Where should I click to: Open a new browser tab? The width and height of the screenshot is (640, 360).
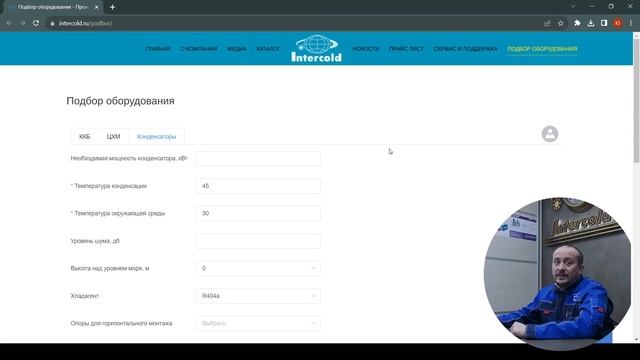[112, 7]
